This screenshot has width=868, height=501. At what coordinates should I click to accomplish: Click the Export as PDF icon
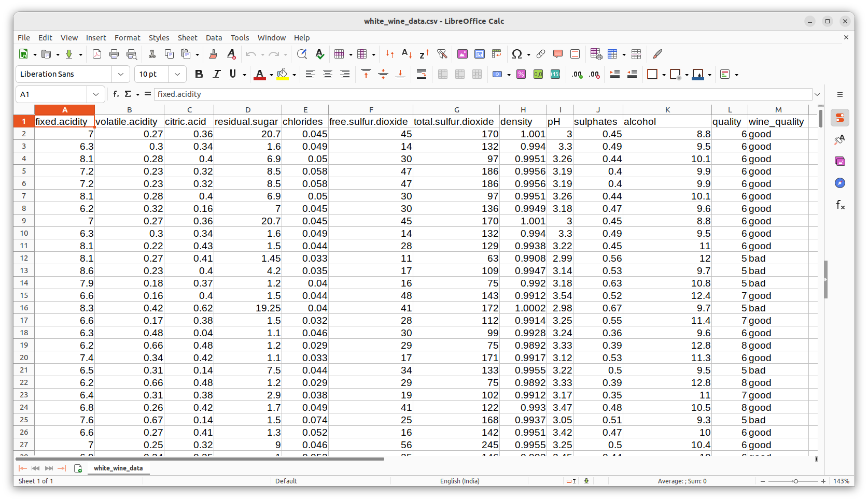[x=96, y=54]
